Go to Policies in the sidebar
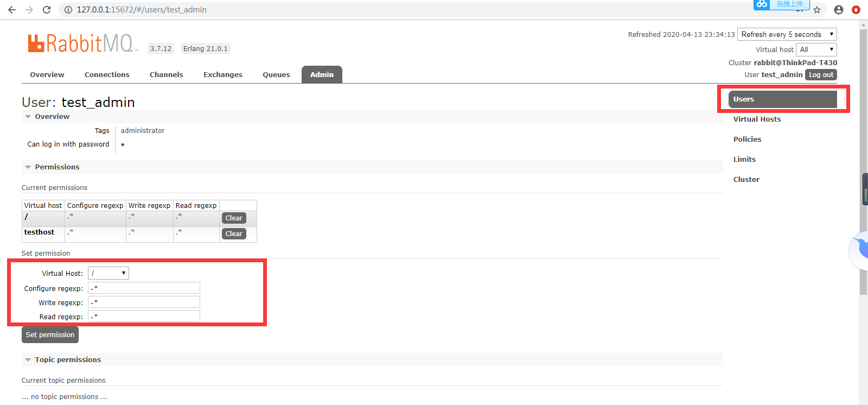 (747, 140)
